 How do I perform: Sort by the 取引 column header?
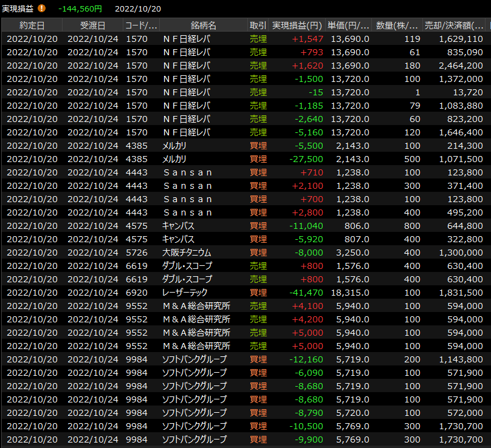click(x=258, y=25)
